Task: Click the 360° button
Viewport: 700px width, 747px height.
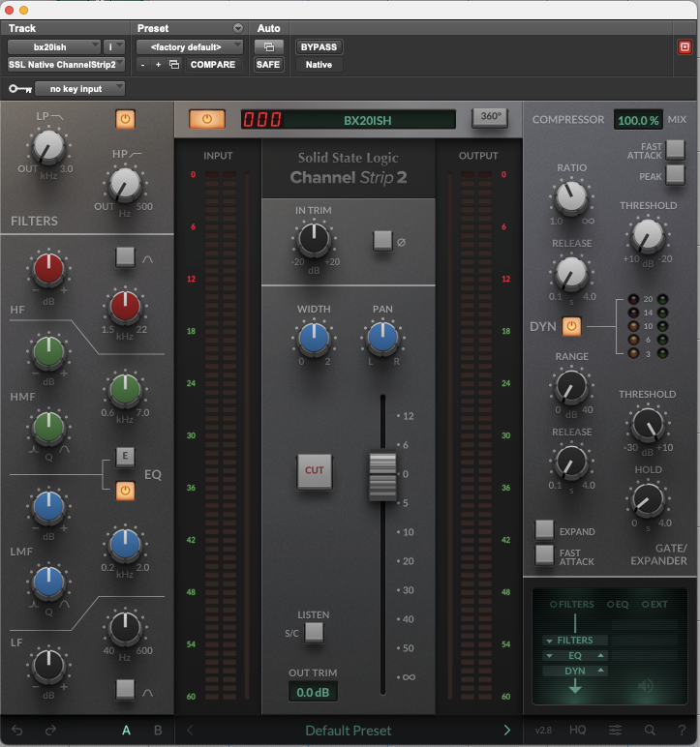Action: pyautogui.click(x=490, y=117)
